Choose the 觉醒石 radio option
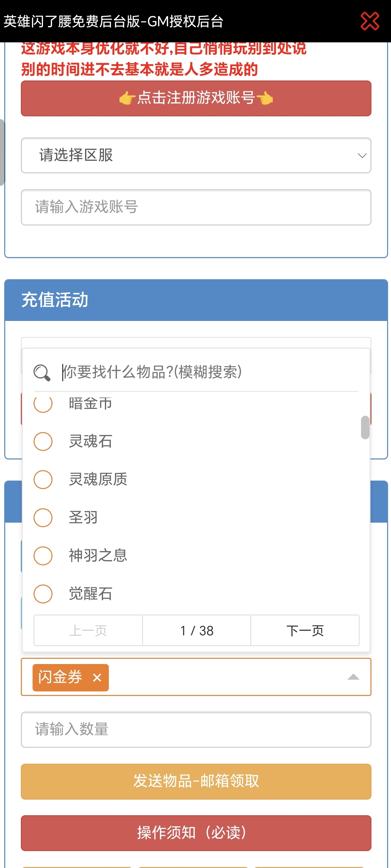 (x=43, y=593)
